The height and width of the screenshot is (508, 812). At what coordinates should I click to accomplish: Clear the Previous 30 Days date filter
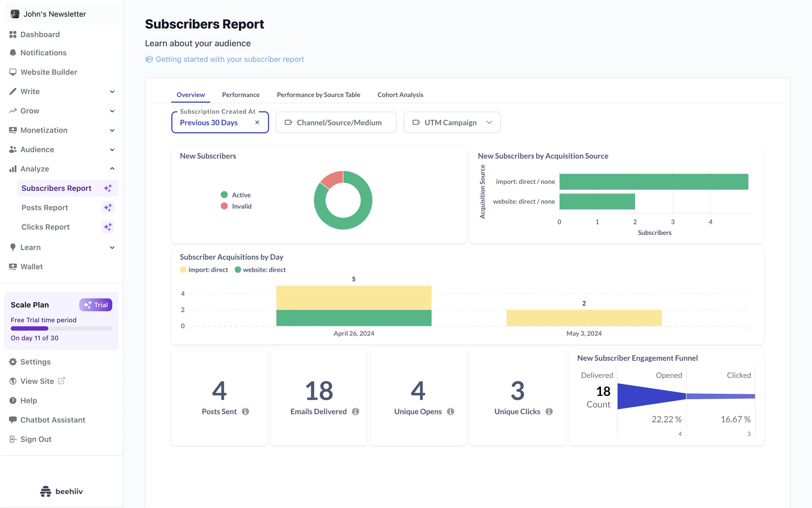point(257,122)
